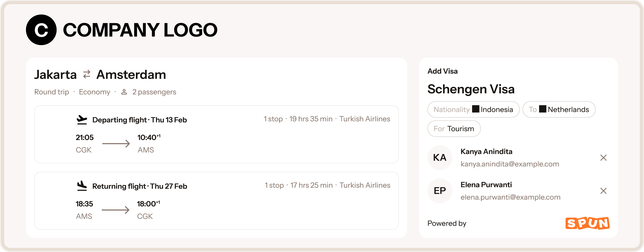Click the returning flight landing icon
644x252 pixels.
click(82, 186)
